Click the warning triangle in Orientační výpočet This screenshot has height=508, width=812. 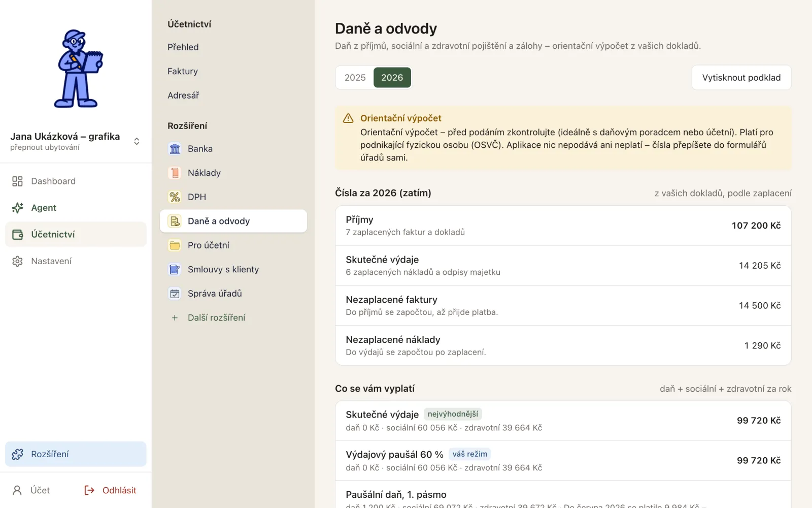(x=348, y=118)
